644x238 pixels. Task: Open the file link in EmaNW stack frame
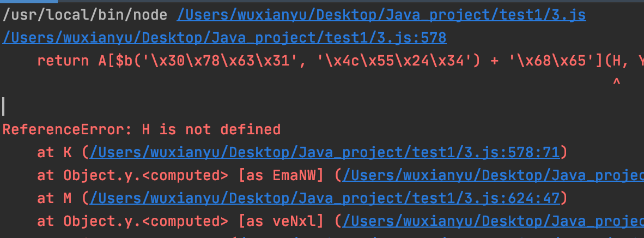coord(493,176)
